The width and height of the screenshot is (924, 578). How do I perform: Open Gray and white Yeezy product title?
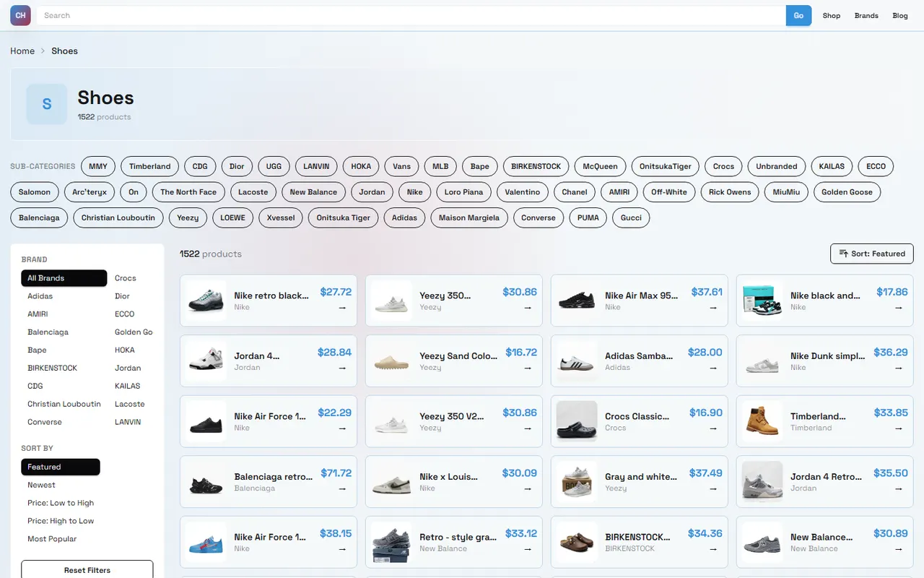pyautogui.click(x=641, y=476)
